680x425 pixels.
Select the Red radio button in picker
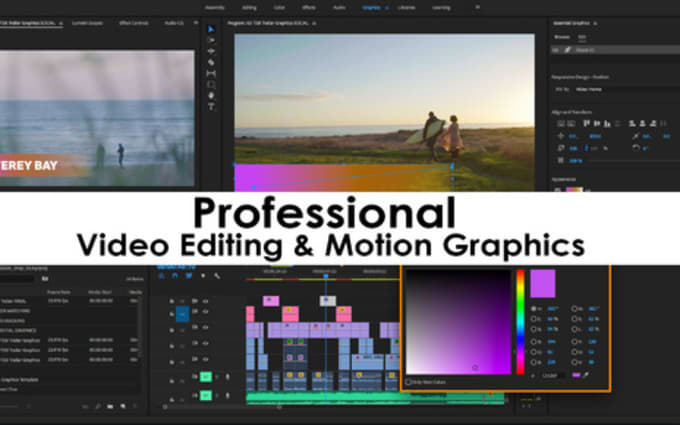pos(534,342)
